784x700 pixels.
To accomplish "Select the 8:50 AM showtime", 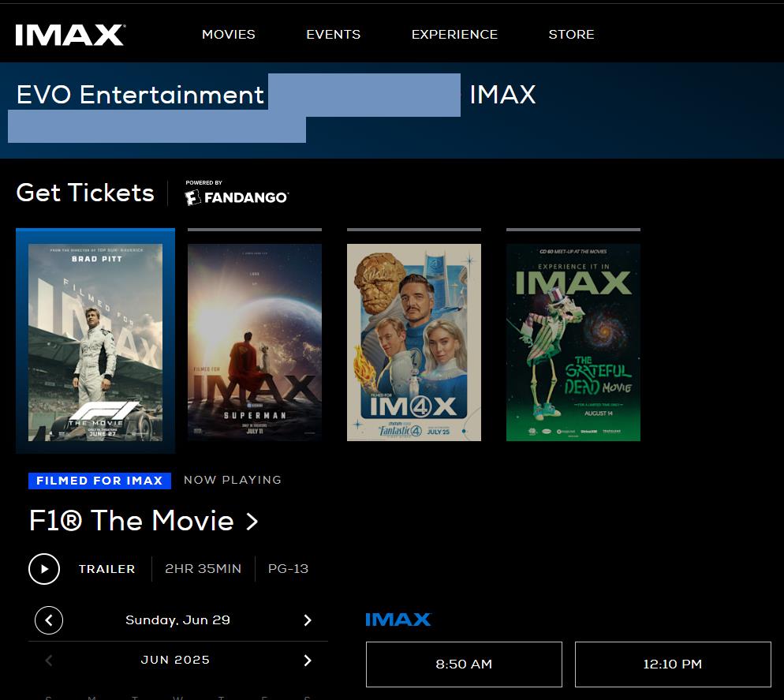I will (x=464, y=664).
